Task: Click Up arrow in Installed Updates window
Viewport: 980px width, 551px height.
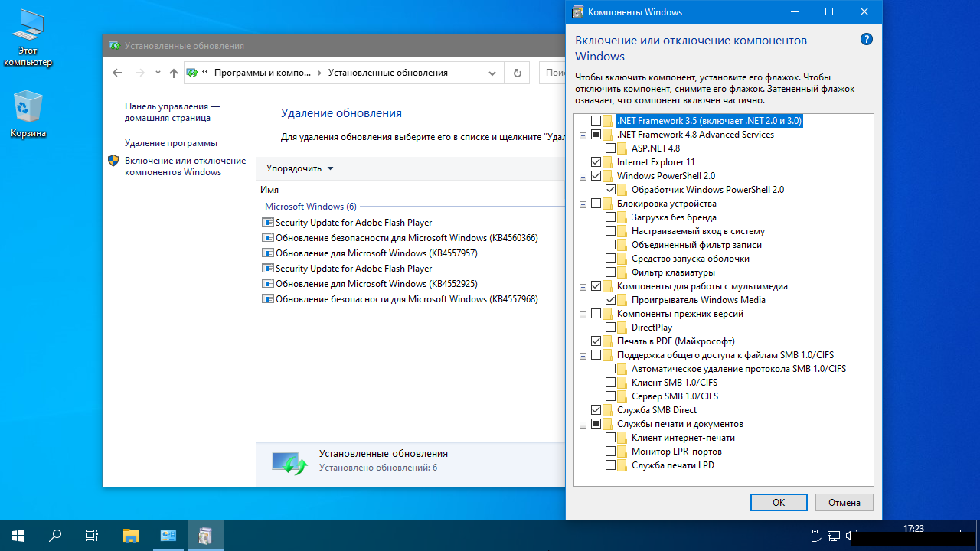Action: click(174, 73)
